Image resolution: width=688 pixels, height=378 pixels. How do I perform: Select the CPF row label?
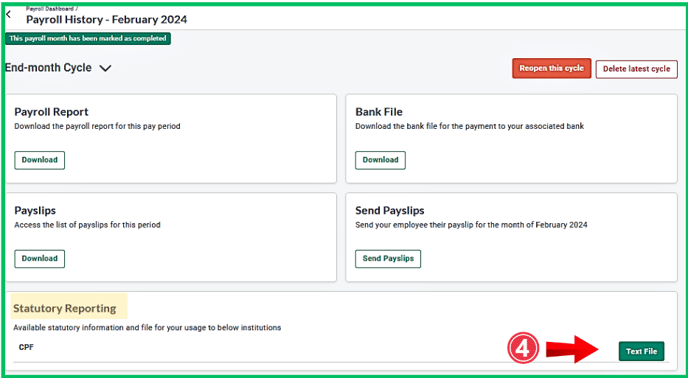26,347
